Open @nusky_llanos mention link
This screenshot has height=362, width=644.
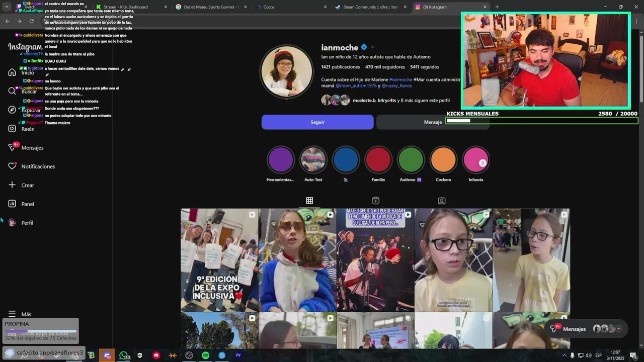point(397,86)
